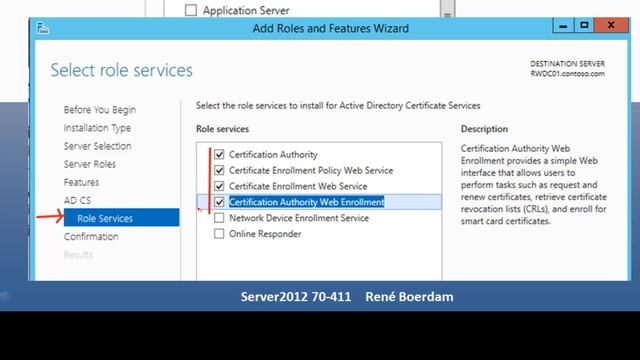Screen dimensions: 640x360
Task: Open the Installation Type step
Action: pyautogui.click(x=97, y=128)
